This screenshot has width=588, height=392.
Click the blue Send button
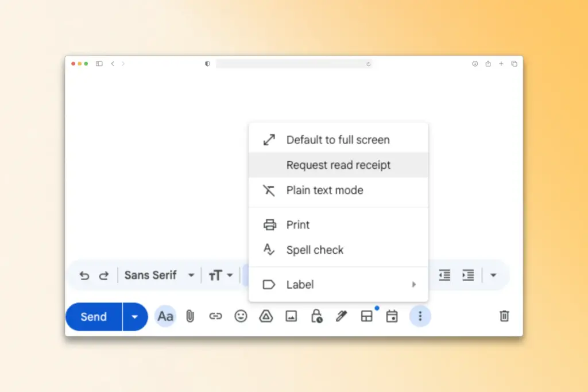[x=94, y=317]
